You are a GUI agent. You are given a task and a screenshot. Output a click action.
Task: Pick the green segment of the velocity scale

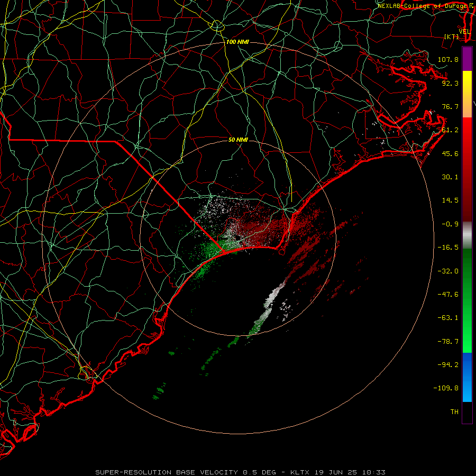pyautogui.click(x=467, y=300)
